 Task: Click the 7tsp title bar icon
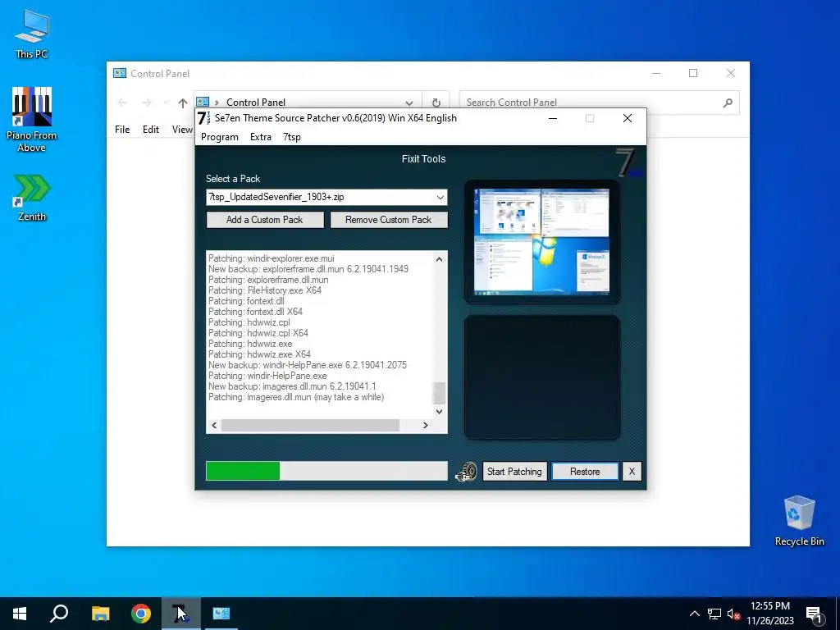pos(203,118)
